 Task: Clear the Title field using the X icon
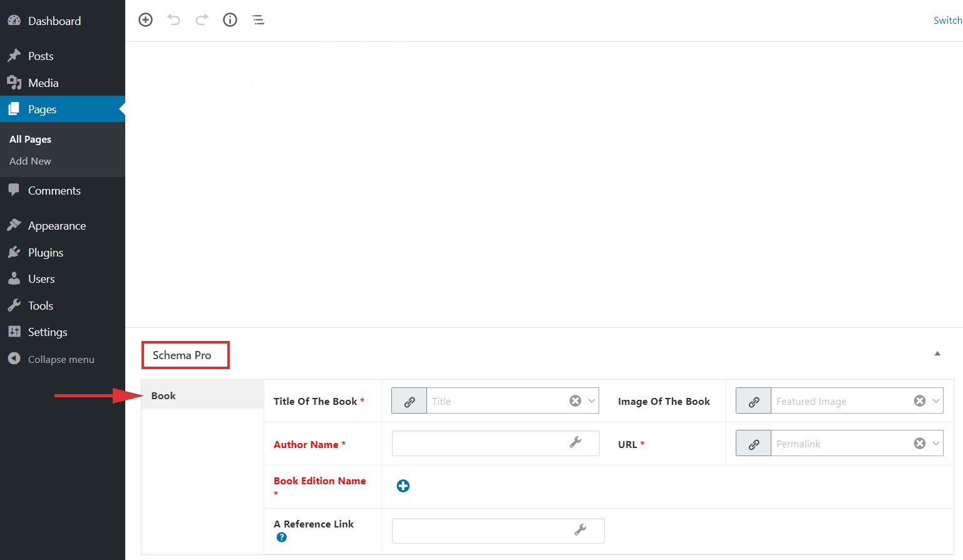click(575, 400)
